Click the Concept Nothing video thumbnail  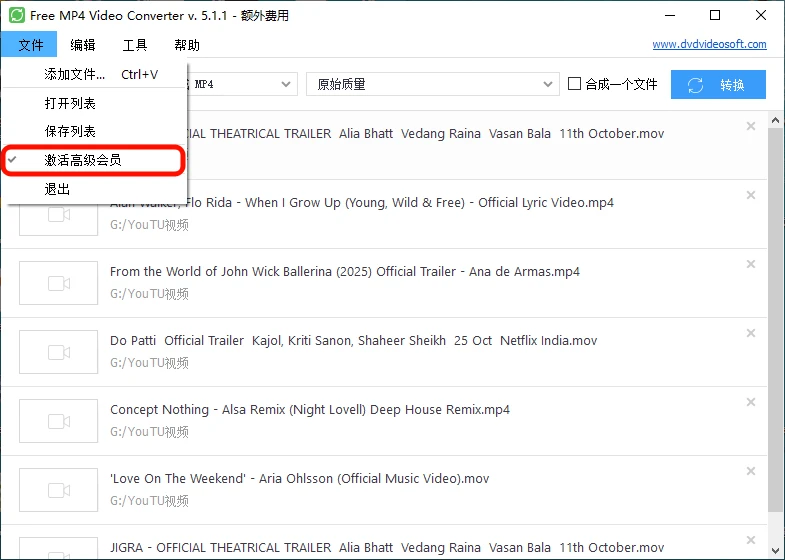point(59,421)
